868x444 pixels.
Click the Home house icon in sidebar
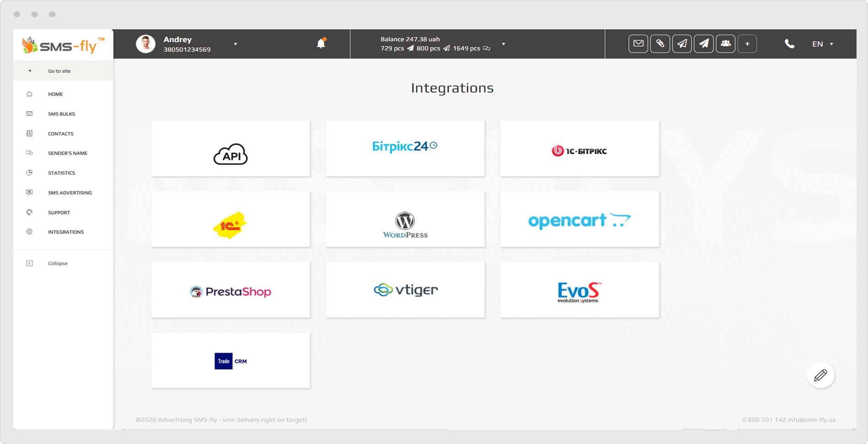29,94
